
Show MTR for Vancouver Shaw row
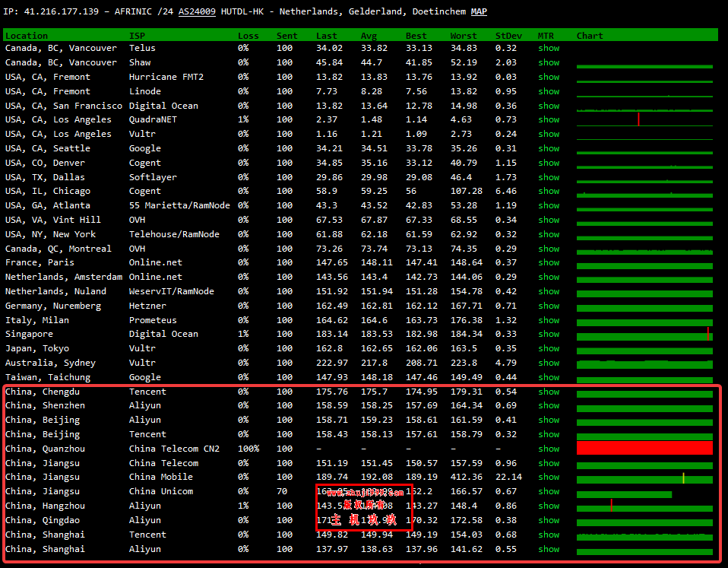point(549,62)
